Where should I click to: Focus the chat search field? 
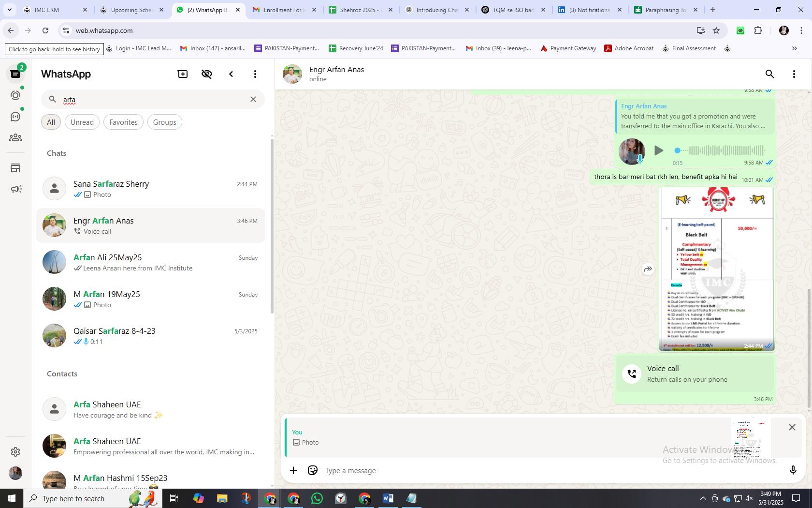(153, 99)
